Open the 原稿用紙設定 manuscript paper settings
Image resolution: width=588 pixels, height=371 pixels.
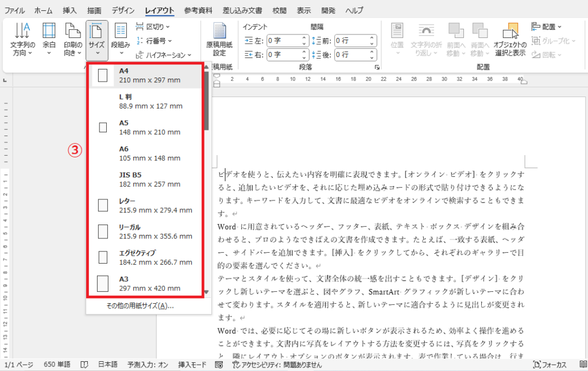pos(219,40)
